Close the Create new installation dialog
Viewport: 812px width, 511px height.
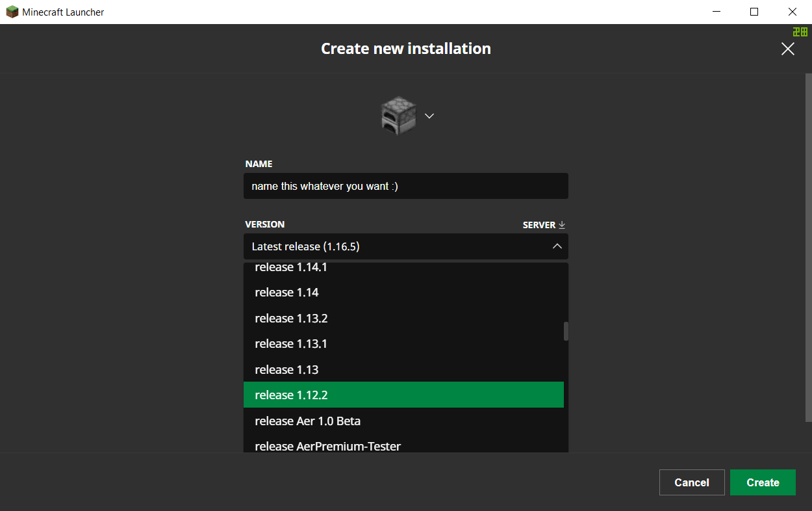coord(788,49)
